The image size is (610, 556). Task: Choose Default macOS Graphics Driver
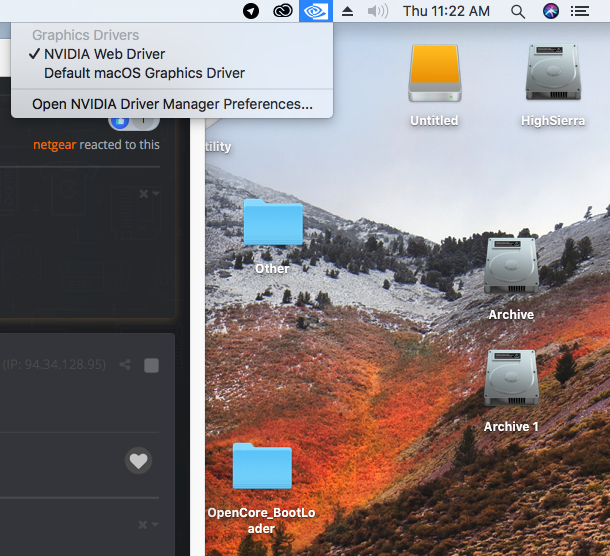click(x=172, y=73)
